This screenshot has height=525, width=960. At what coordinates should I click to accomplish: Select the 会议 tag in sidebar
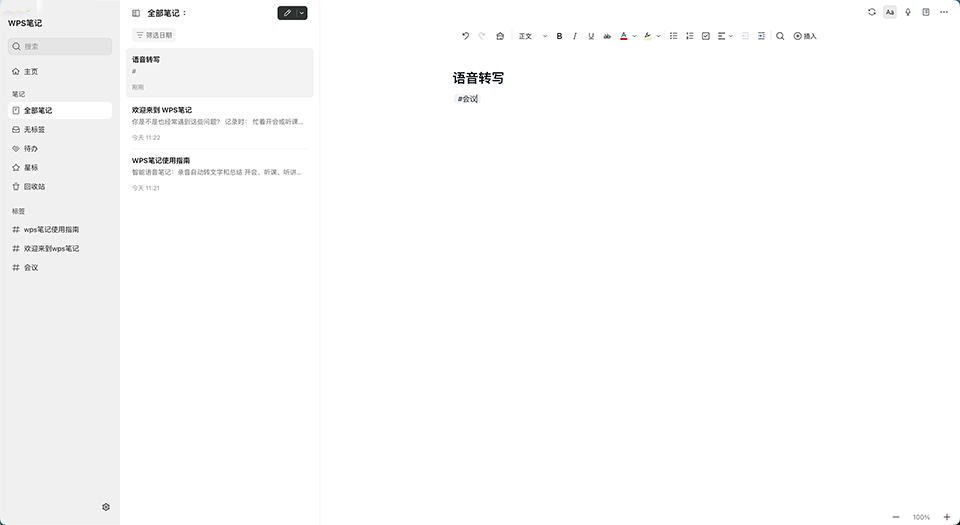pos(32,267)
